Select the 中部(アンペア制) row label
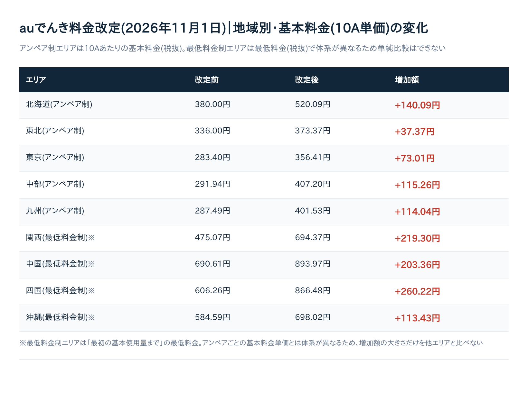This screenshot has height=420, width=528. tap(55, 184)
